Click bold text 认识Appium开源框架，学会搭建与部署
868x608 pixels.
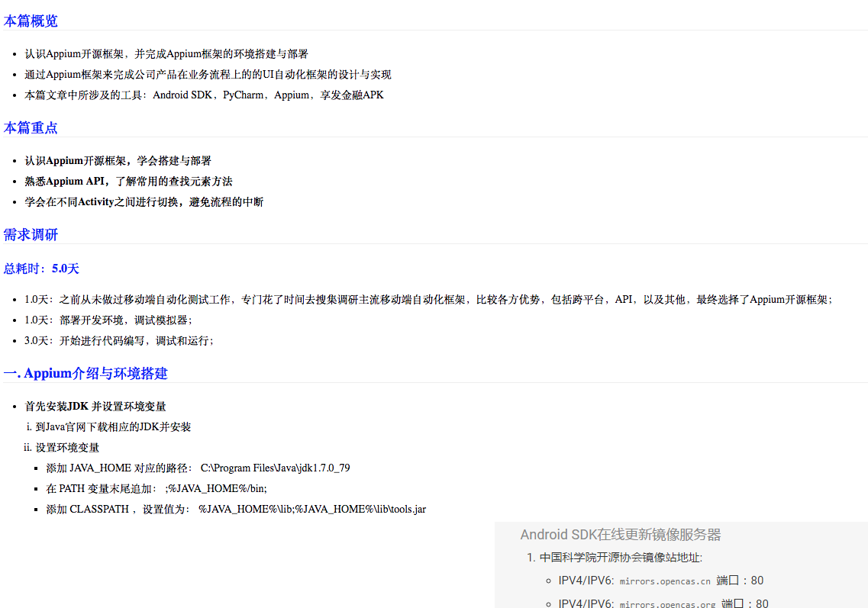click(118, 160)
